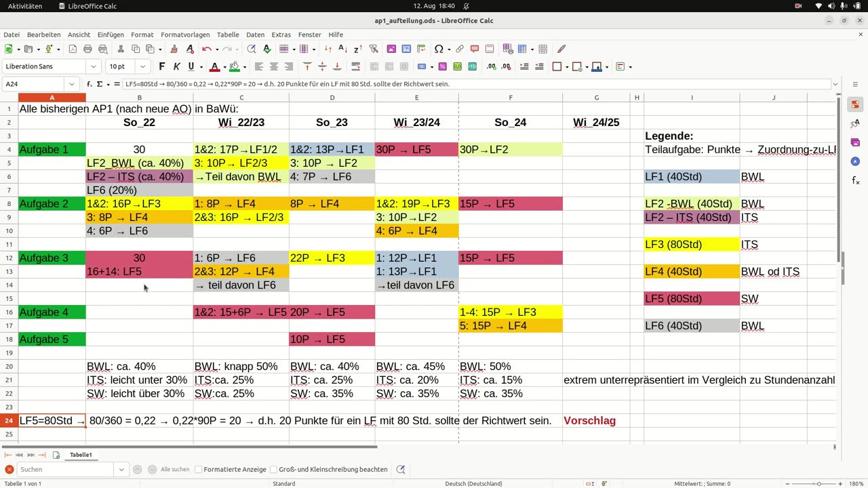Open Find and Replace magnifier icon
This screenshot has height=488, width=868.
(252, 49)
